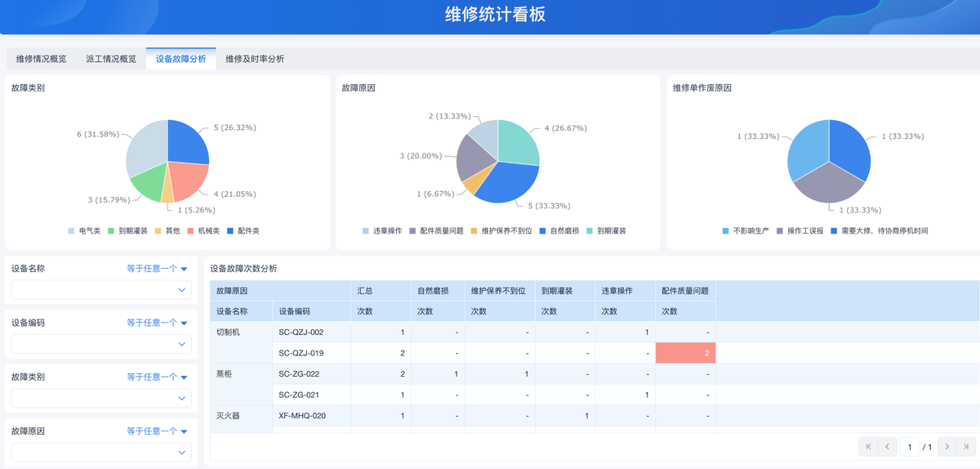The width and height of the screenshot is (980, 469).
Task: Click the page number input field
Action: point(910,447)
